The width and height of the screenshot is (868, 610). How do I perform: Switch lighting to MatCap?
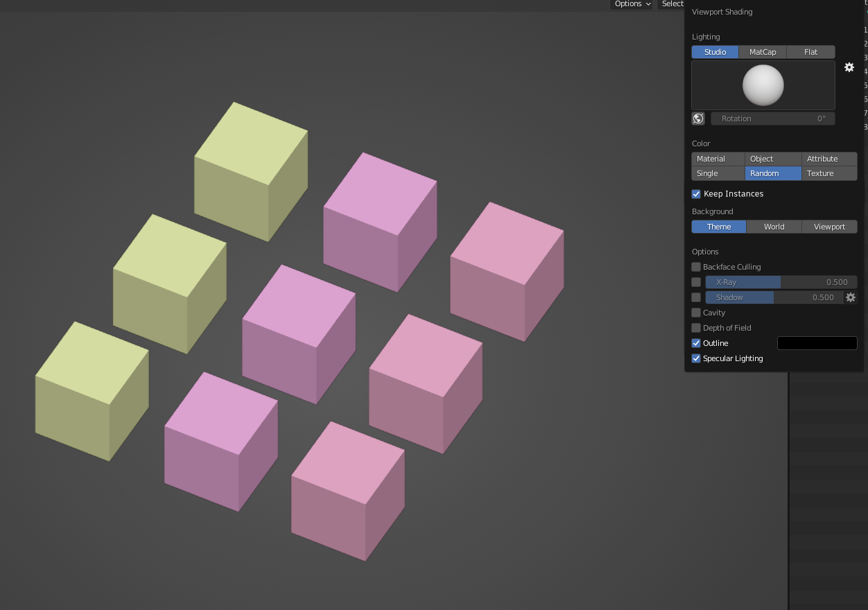point(763,52)
